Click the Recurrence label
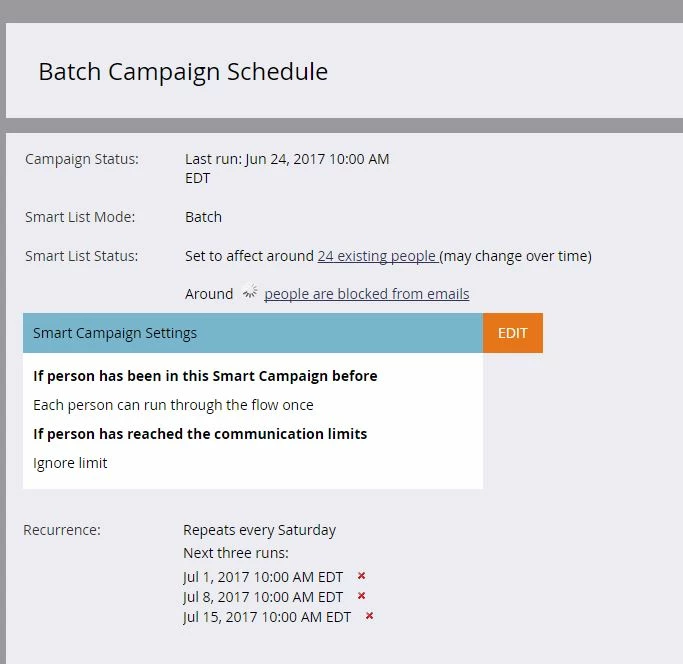Viewport: 683px width, 664px height. pyautogui.click(x=62, y=530)
